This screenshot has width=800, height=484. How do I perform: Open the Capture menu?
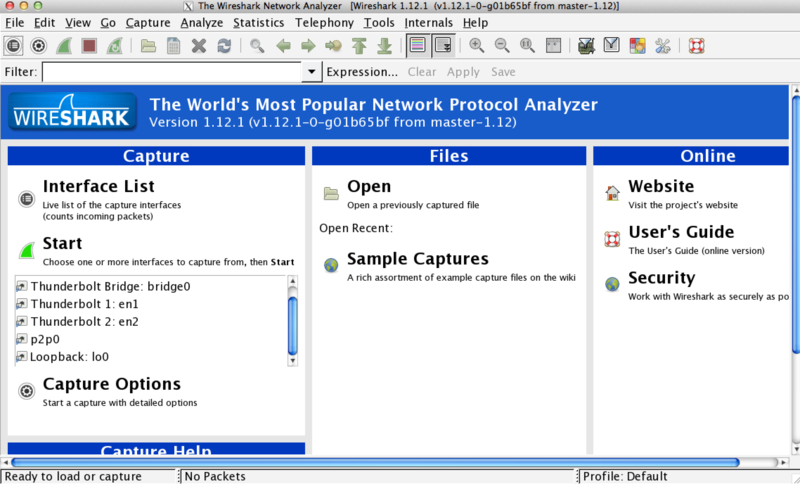point(148,22)
